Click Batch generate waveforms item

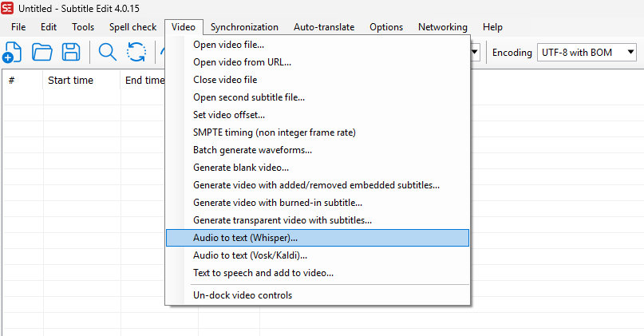[252, 150]
